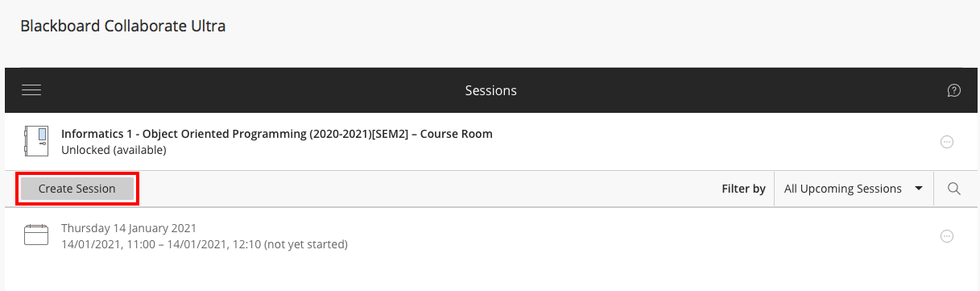Open the All Upcoming Sessions filter dropdown
Image resolution: width=980 pixels, height=291 pixels.
tap(854, 189)
